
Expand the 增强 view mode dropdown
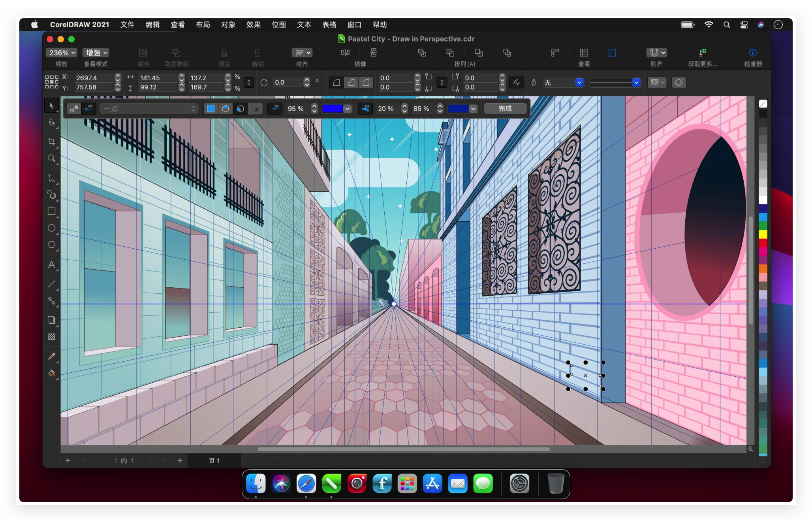tap(96, 53)
